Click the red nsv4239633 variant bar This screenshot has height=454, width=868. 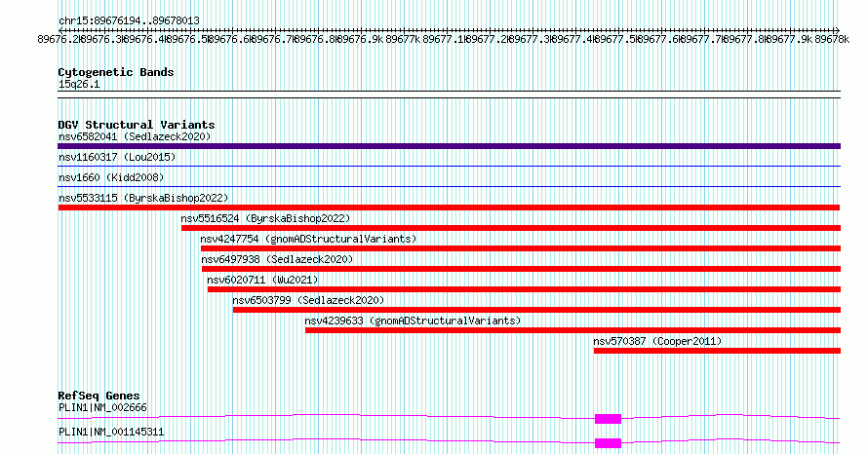coord(572,330)
